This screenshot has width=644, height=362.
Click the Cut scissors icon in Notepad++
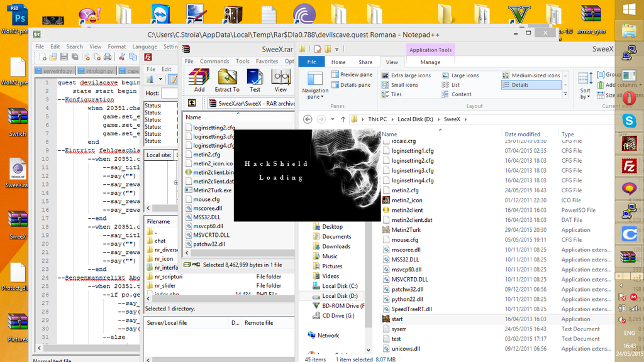(x=122, y=57)
